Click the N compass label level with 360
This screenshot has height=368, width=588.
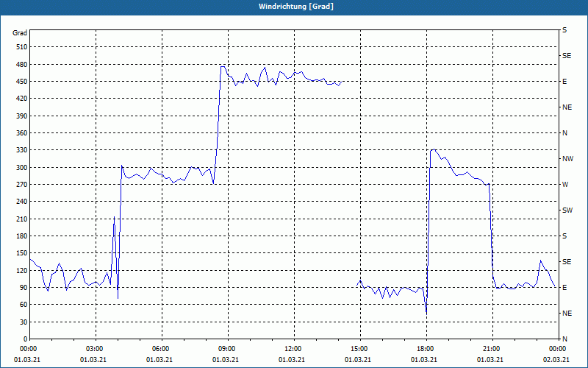click(564, 133)
